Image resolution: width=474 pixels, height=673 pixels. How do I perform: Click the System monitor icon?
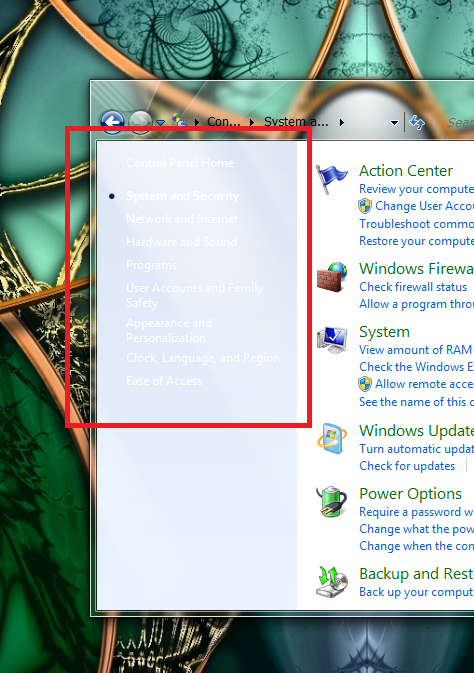[331, 340]
